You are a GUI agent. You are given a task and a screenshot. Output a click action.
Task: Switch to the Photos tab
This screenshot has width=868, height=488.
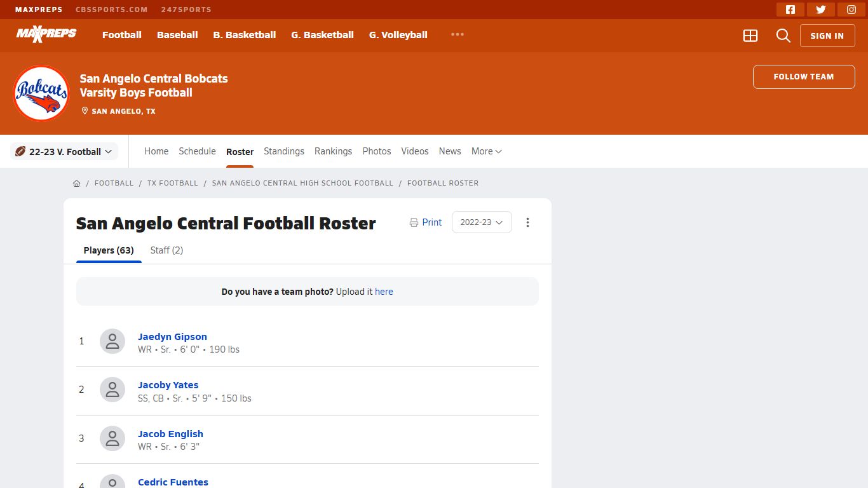point(377,151)
